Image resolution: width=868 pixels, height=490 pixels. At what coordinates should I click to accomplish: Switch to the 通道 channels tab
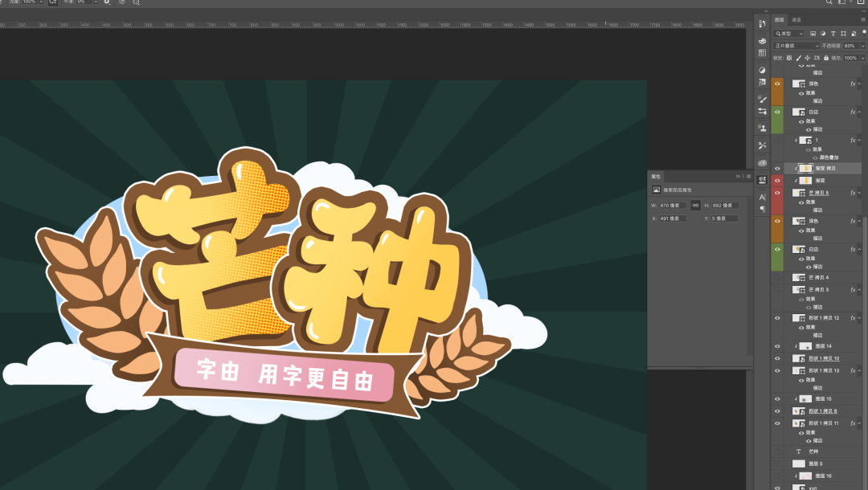[796, 20]
